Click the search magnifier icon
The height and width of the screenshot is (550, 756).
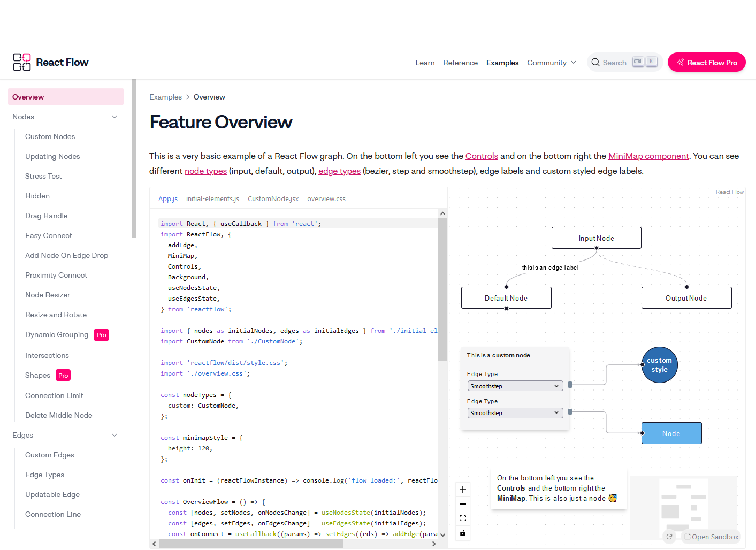[595, 62]
